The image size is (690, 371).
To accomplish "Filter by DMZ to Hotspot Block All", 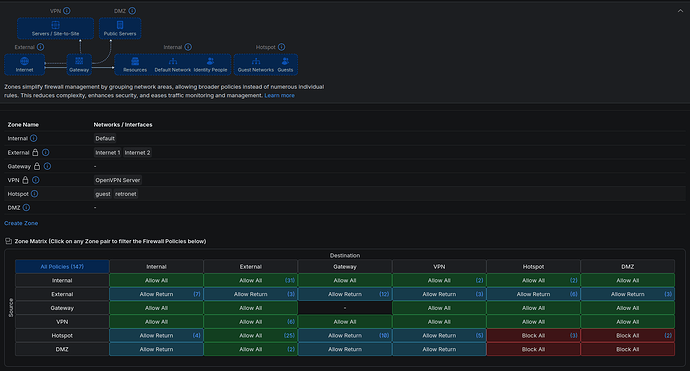I will pos(533,349).
